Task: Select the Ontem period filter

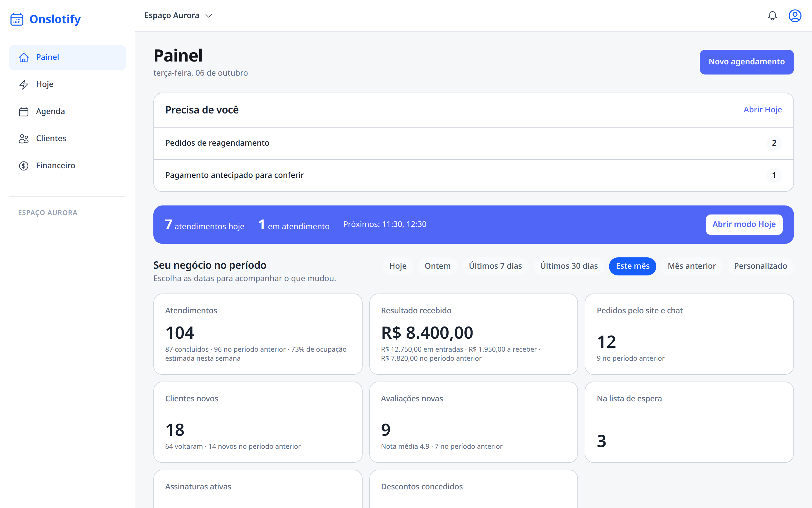Action: point(438,266)
